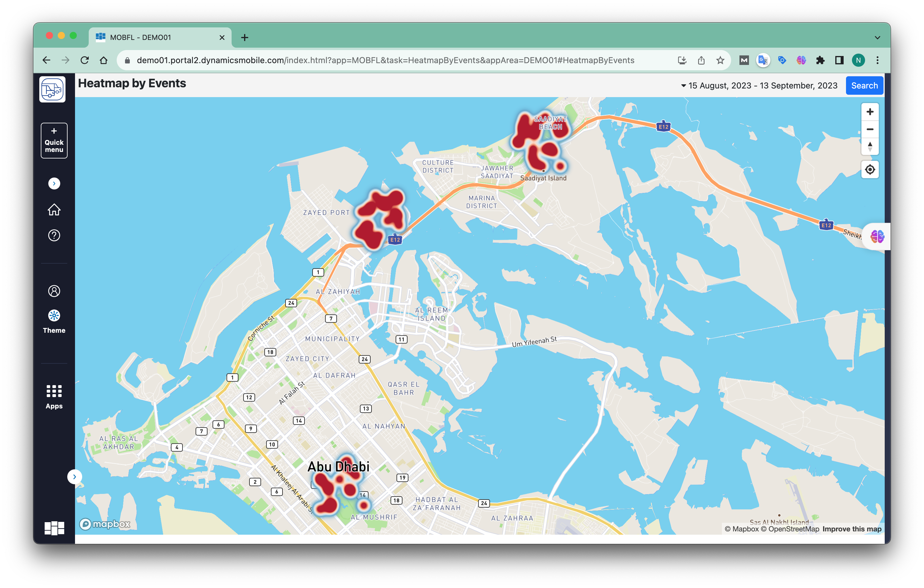924x588 pixels.
Task: Change the Theme setting
Action: pyautogui.click(x=54, y=321)
